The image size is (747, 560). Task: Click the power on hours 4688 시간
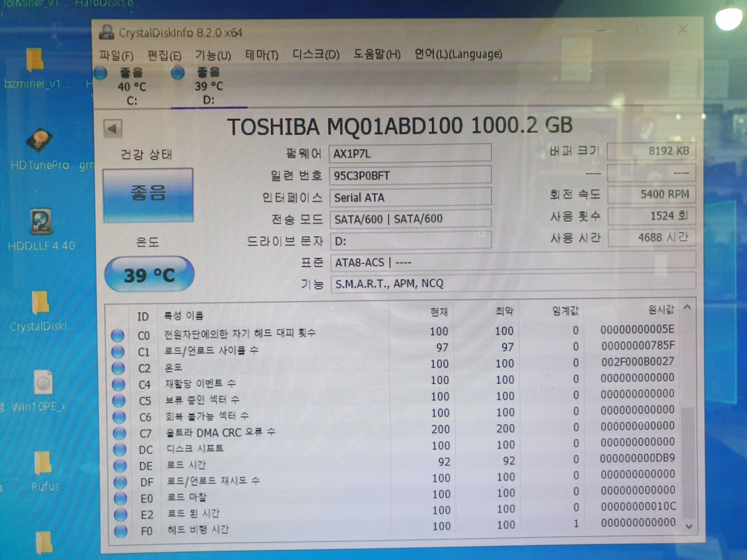pyautogui.click(x=652, y=238)
